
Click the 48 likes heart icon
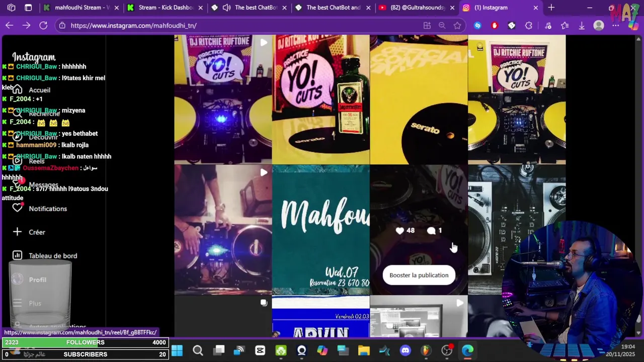399,231
